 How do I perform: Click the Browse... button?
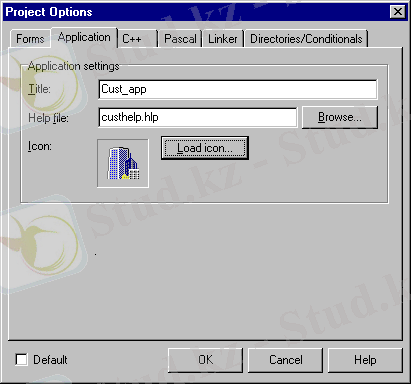340,117
